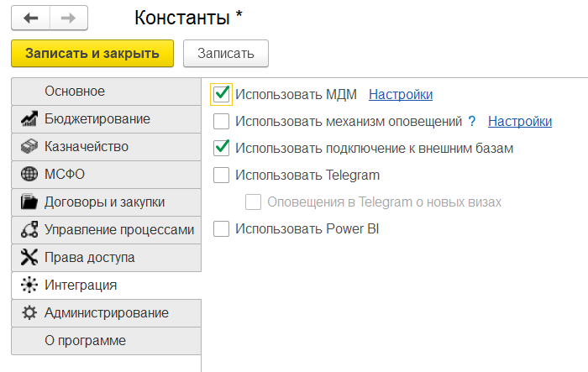Open the Основное tab

pyautogui.click(x=75, y=92)
